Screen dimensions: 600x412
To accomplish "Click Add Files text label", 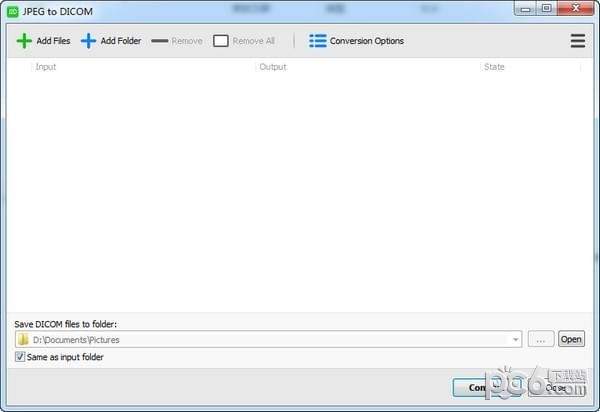I will pos(53,41).
